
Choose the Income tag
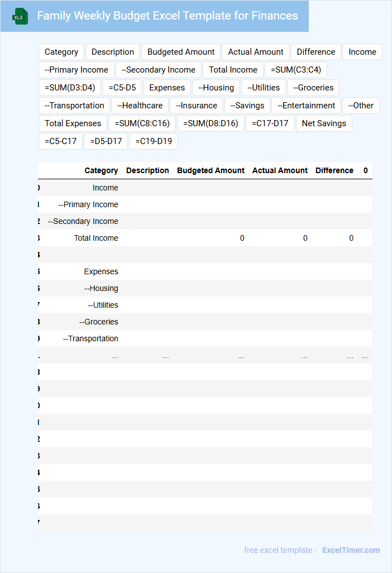coord(362,52)
